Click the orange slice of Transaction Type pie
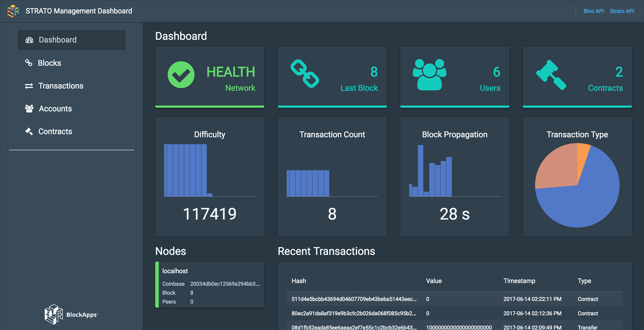 coord(582,159)
